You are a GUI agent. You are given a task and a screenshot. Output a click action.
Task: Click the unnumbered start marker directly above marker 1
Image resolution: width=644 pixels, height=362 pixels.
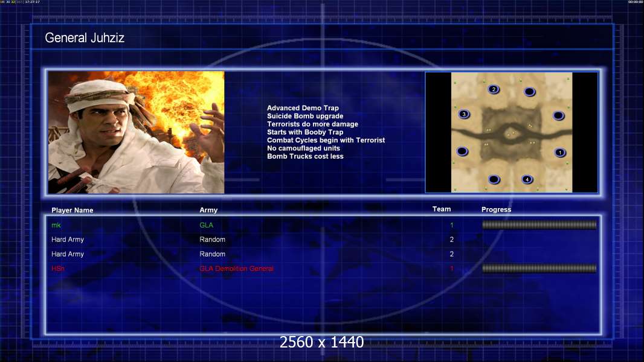(559, 116)
